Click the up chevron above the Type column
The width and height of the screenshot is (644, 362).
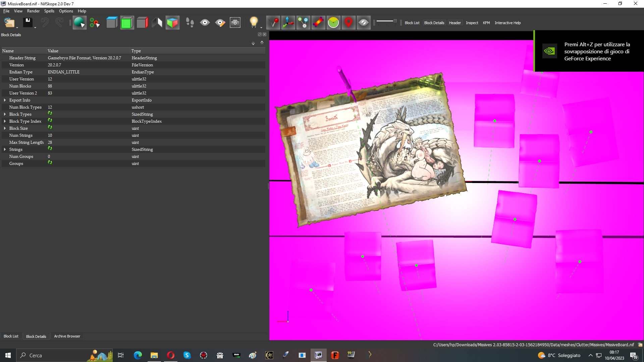262,43
